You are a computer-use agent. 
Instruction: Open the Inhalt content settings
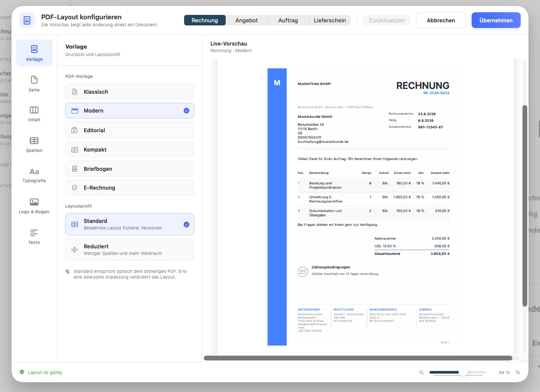click(x=34, y=114)
